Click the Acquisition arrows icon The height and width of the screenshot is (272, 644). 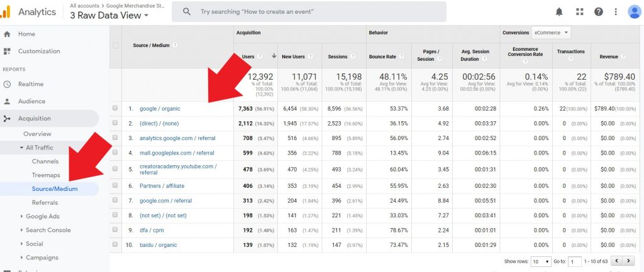click(x=7, y=119)
